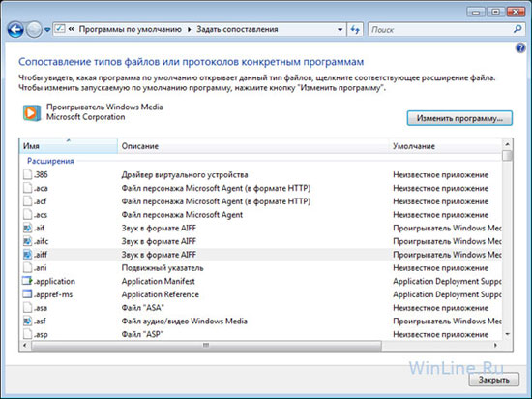532x399 pixels.
Task: Select the .asf media file icon
Action: click(27, 321)
